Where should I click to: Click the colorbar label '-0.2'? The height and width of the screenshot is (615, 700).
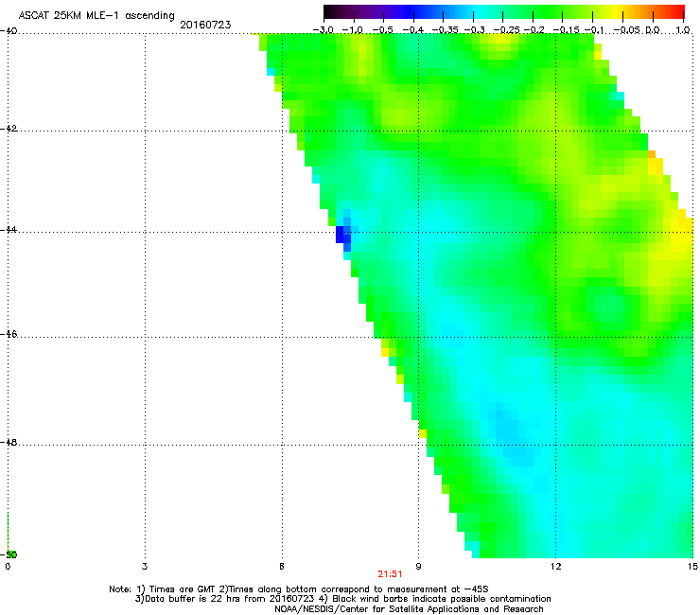click(534, 30)
